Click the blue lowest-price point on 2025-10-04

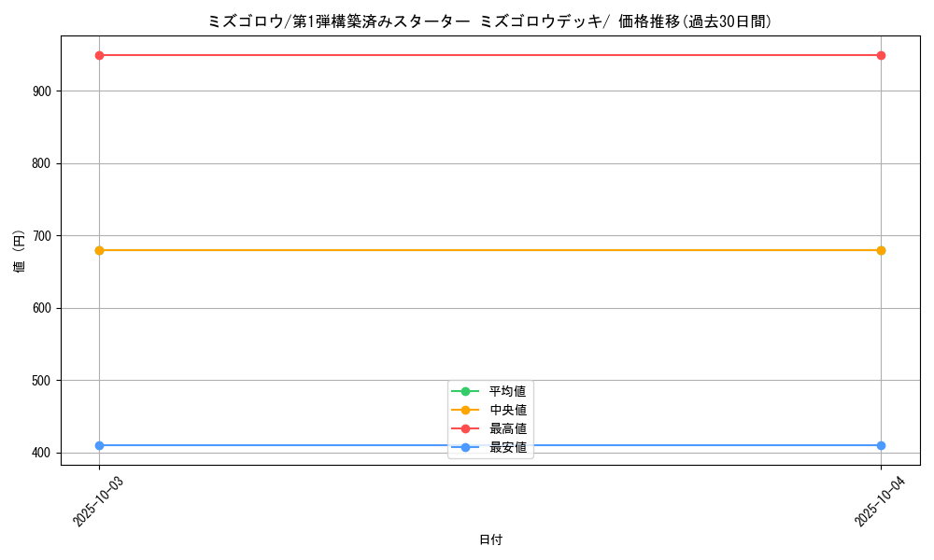(881, 445)
